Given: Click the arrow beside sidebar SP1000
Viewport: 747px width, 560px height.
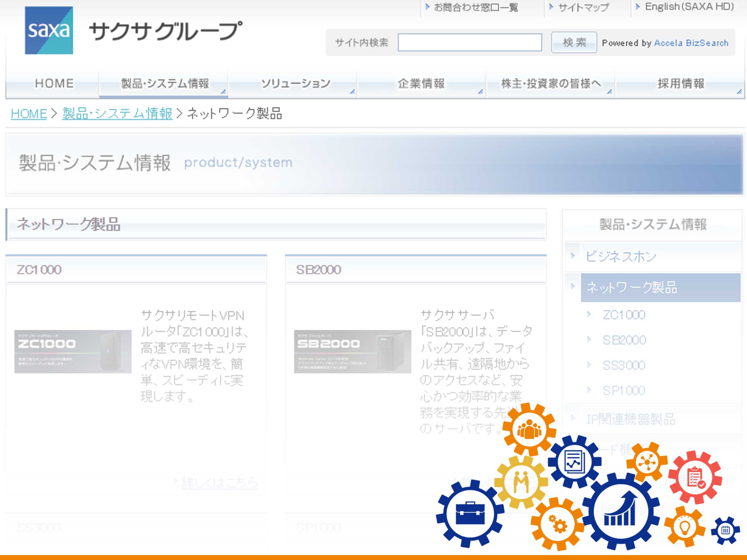Looking at the screenshot, I should pos(589,390).
